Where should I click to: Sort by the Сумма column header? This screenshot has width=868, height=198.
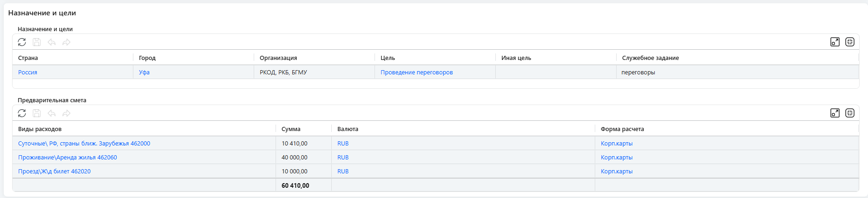pos(291,129)
